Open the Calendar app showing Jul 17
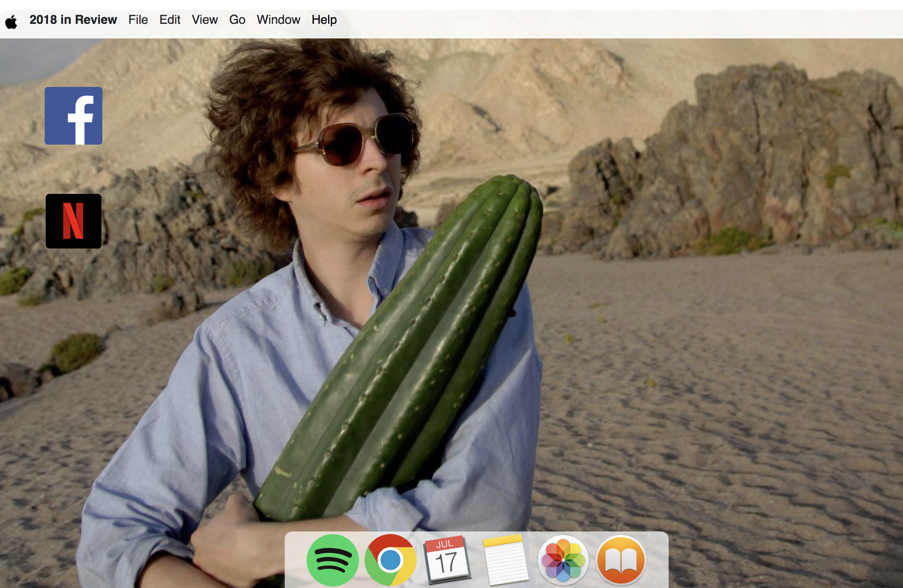The image size is (903, 588). tap(447, 560)
